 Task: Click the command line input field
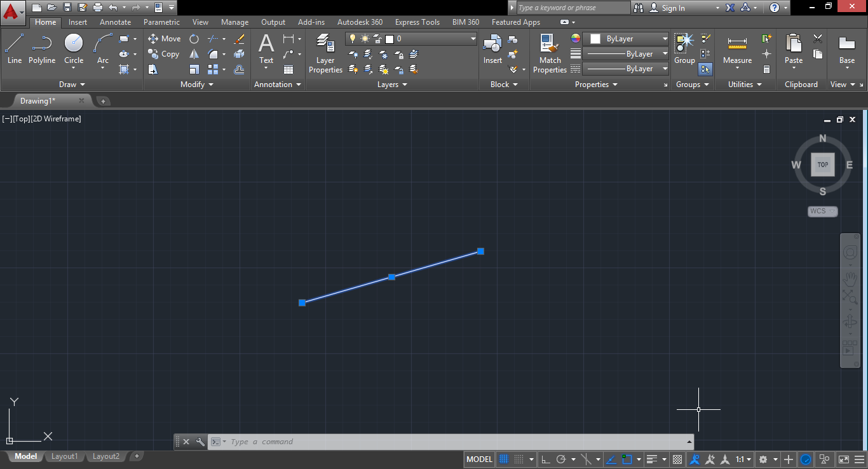(x=445, y=442)
